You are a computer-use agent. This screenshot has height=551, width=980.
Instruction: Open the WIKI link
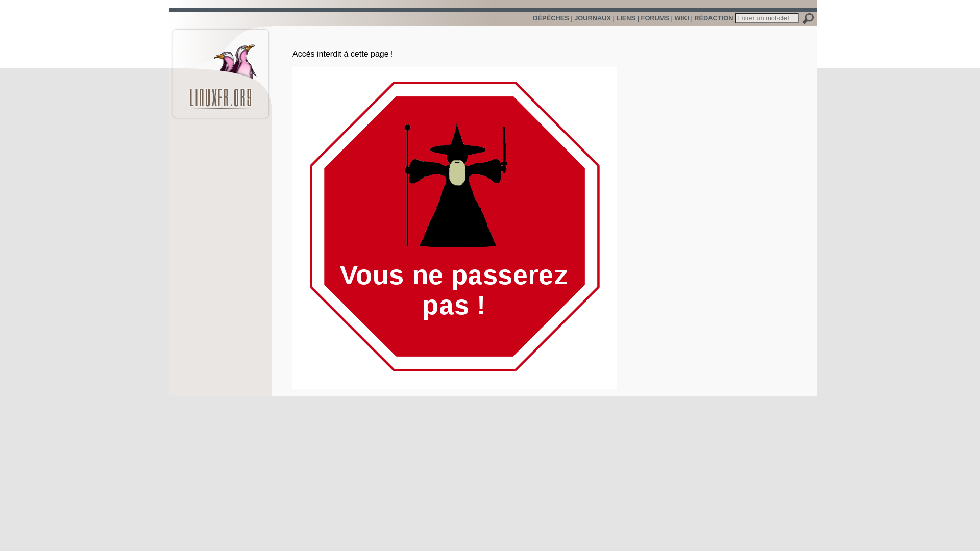pos(681,18)
